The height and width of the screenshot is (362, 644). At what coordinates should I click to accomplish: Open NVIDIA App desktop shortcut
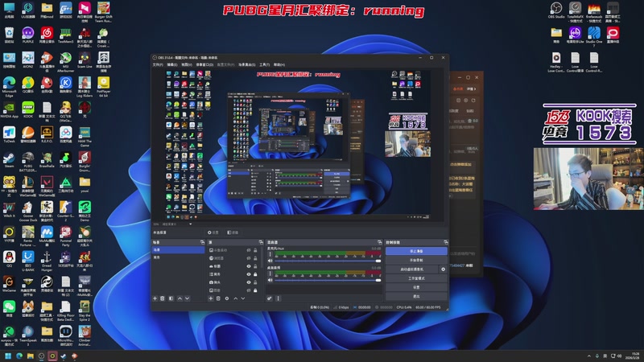[x=9, y=110]
